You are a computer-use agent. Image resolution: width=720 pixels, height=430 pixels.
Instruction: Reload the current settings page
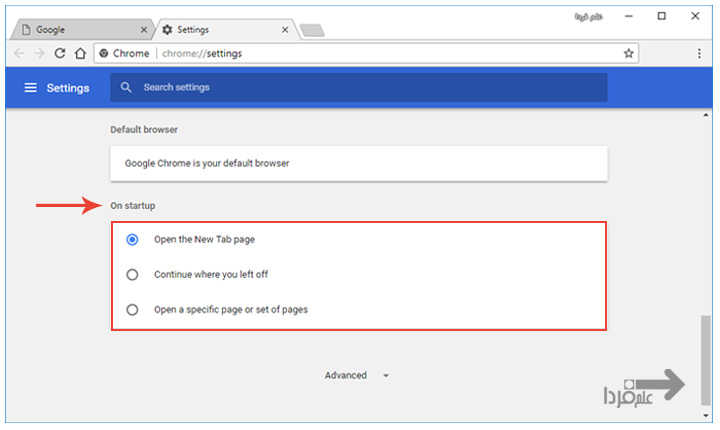(60, 53)
